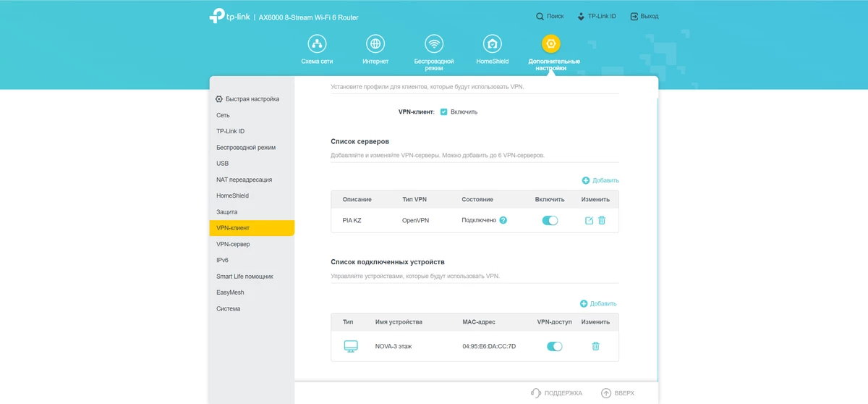The width and height of the screenshot is (868, 404).
Task: Uncheck the VPN-клиент Включить checkbox
Action: (x=444, y=112)
